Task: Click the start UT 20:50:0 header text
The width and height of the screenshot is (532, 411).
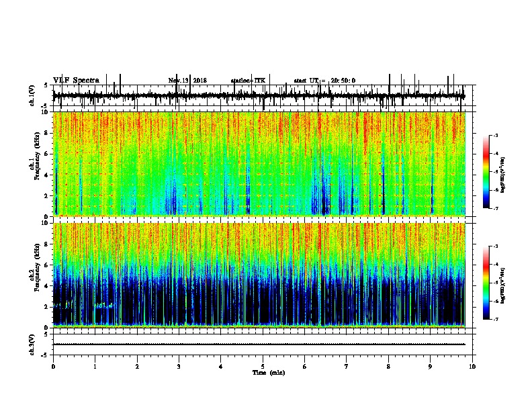Action: click(324, 81)
